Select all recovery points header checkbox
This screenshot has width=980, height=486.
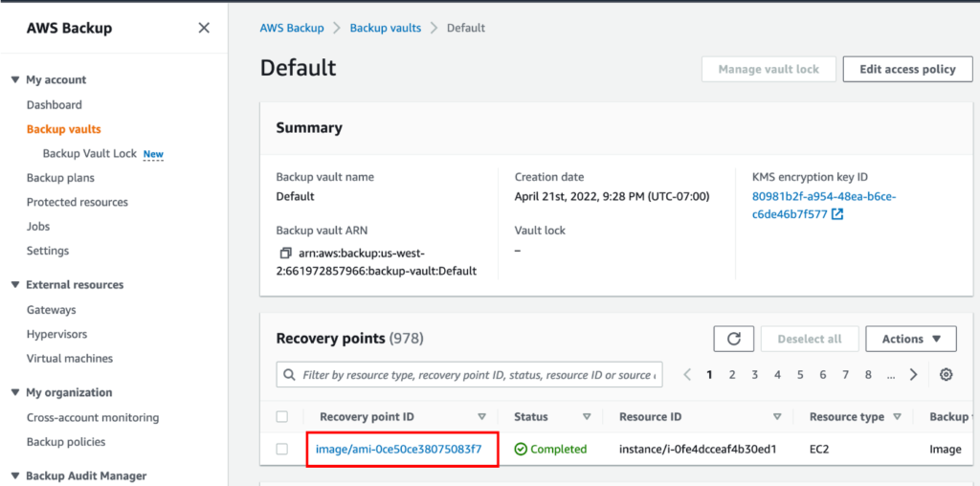click(282, 417)
